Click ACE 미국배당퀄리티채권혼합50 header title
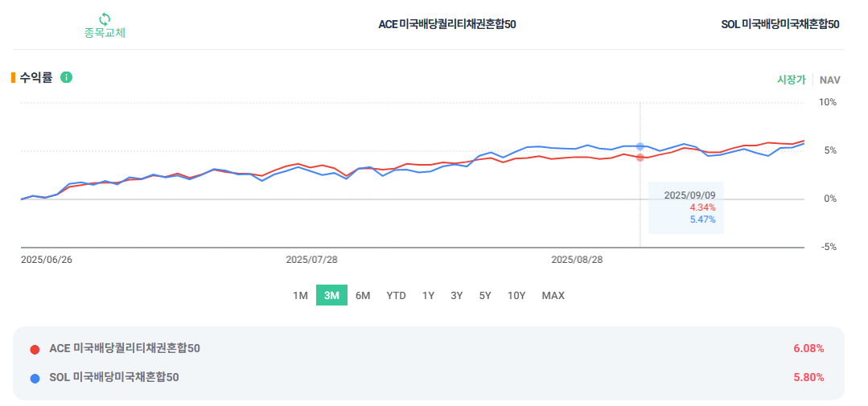This screenshot has width=868, height=406. 447,24
